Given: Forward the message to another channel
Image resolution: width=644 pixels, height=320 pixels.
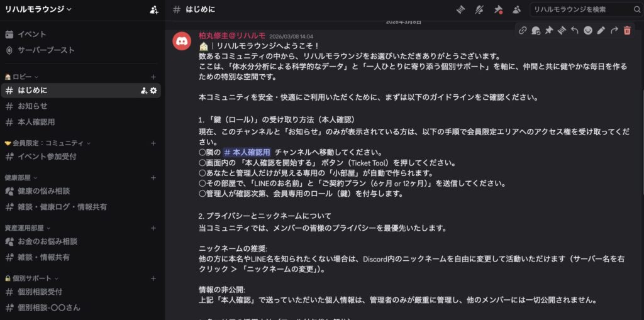Looking at the screenshot, I should tap(614, 30).
